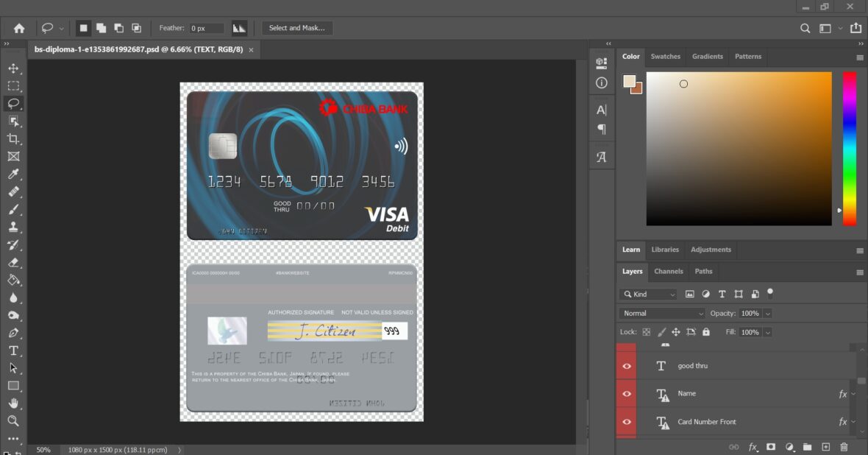Image resolution: width=868 pixels, height=455 pixels.
Task: Select the Blur tool
Action: tap(13, 297)
